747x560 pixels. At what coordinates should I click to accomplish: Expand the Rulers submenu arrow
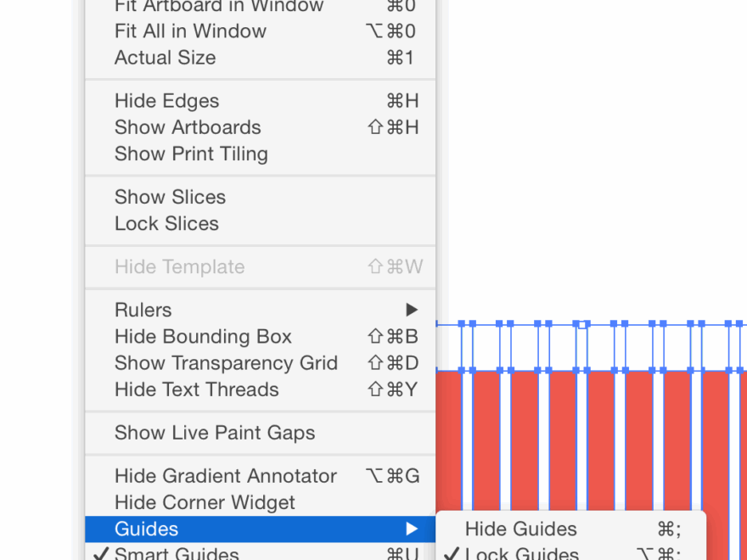(x=412, y=310)
